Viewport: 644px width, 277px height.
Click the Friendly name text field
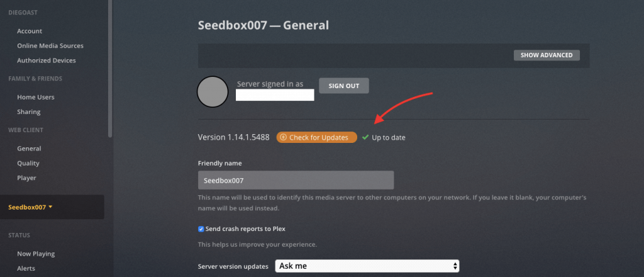[296, 180]
